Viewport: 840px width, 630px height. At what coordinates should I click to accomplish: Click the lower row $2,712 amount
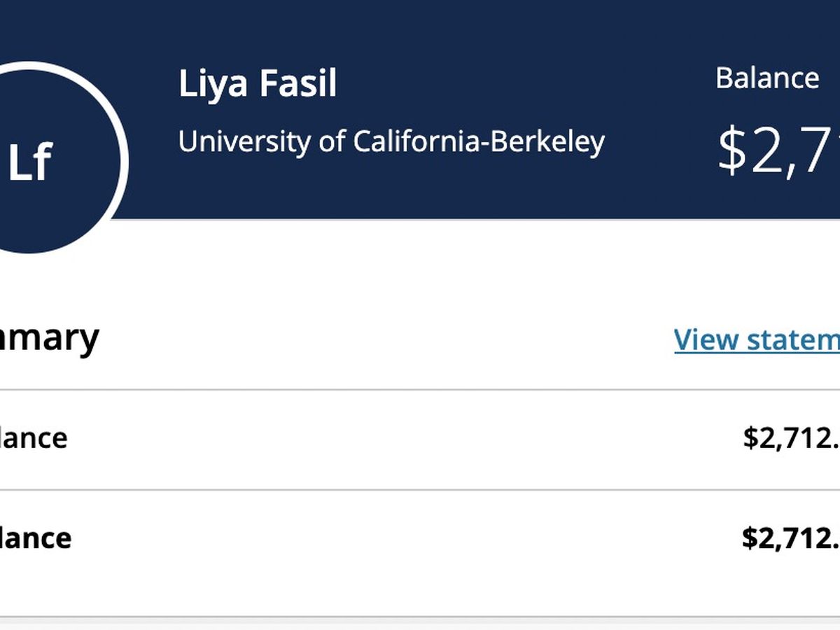coord(791,538)
